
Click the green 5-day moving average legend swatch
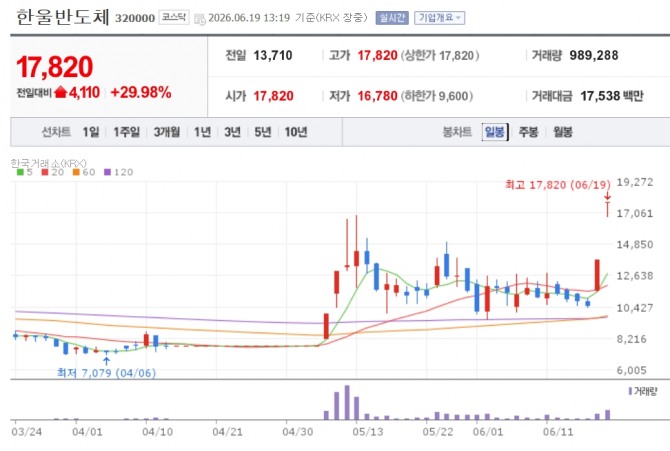(x=20, y=172)
